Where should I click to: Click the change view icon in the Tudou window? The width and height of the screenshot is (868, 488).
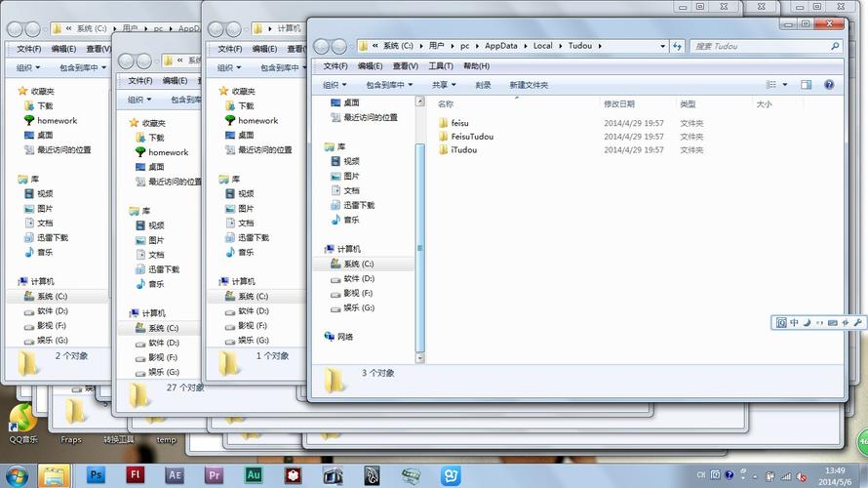tap(771, 85)
